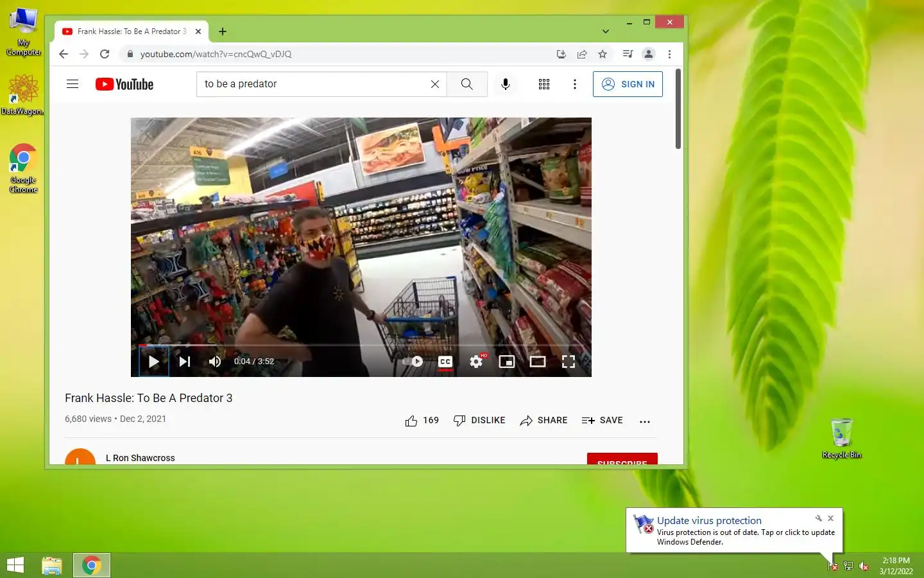Share this page from address bar

click(582, 54)
